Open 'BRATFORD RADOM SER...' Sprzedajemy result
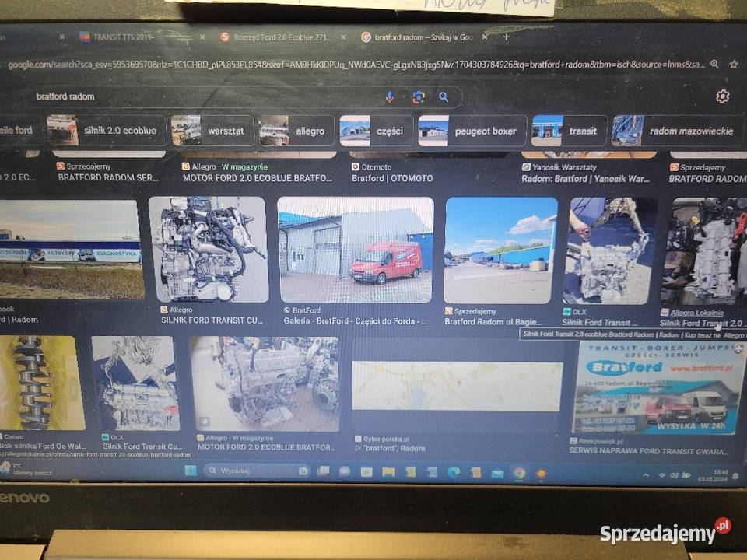The width and height of the screenshot is (747, 560). pos(108,177)
